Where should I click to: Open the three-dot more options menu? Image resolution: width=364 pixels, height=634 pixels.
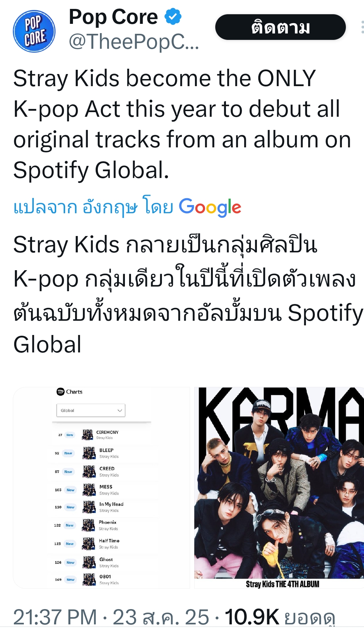pyautogui.click(x=362, y=27)
